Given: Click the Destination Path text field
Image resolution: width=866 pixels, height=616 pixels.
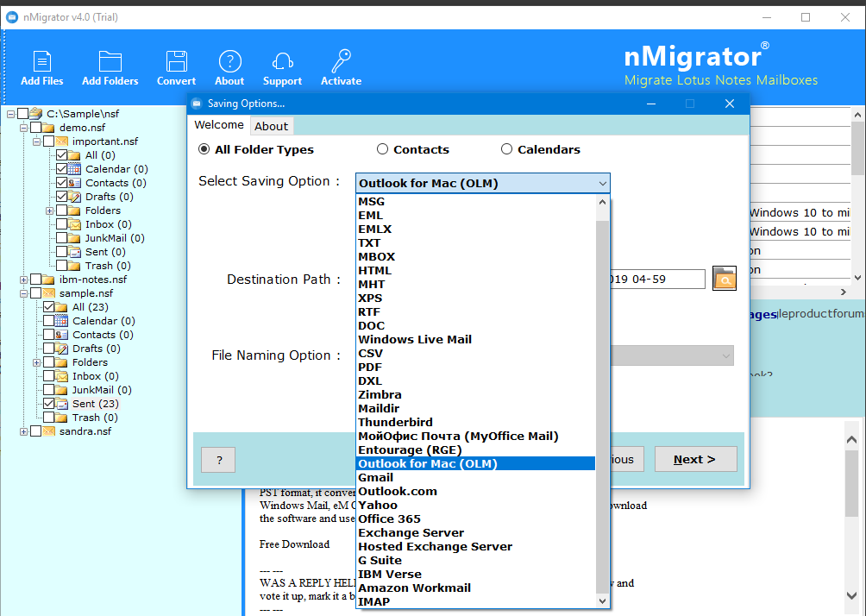Looking at the screenshot, I should coord(657,279).
